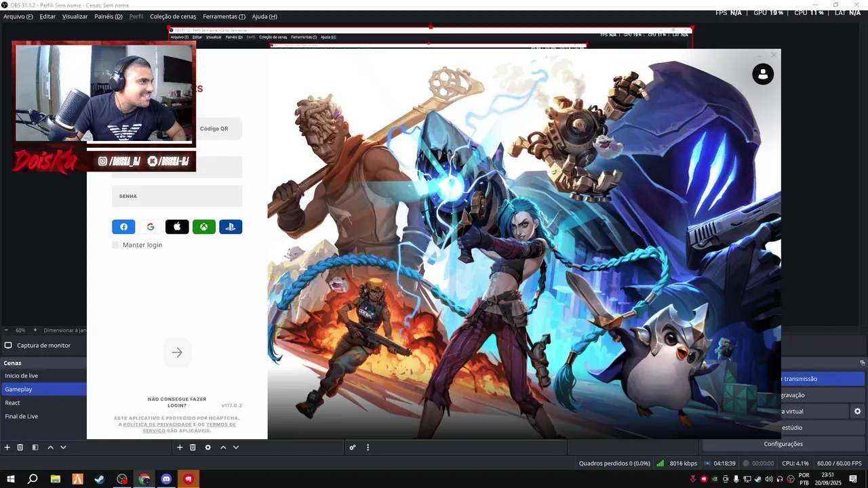The width and height of the screenshot is (868, 488).
Task: Sign in with Google button
Action: [x=150, y=227]
